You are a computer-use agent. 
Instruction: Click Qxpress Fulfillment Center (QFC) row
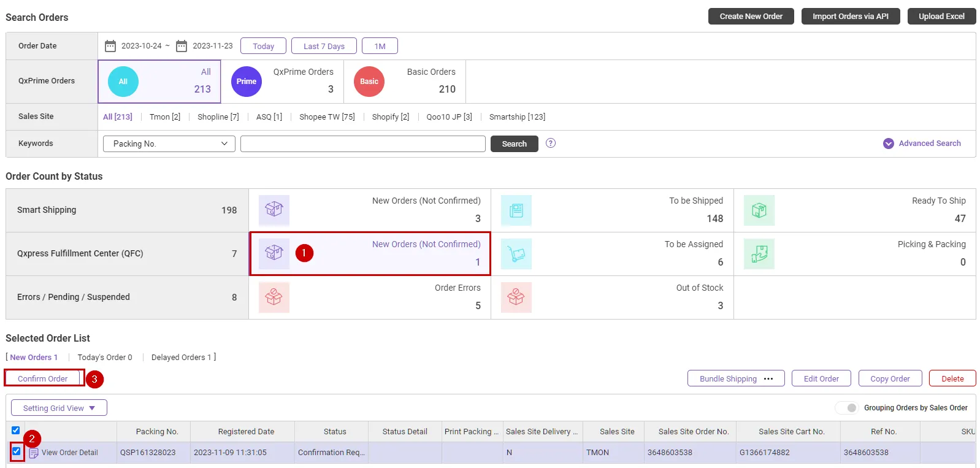click(x=127, y=254)
